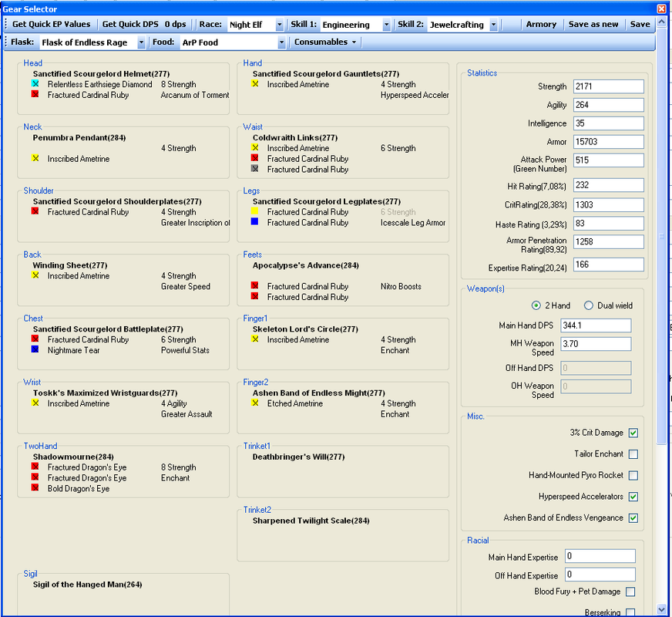The image size is (672, 617).
Task: Enable the Hand-Mounted Pyro Rocket checkbox
Action: point(633,476)
